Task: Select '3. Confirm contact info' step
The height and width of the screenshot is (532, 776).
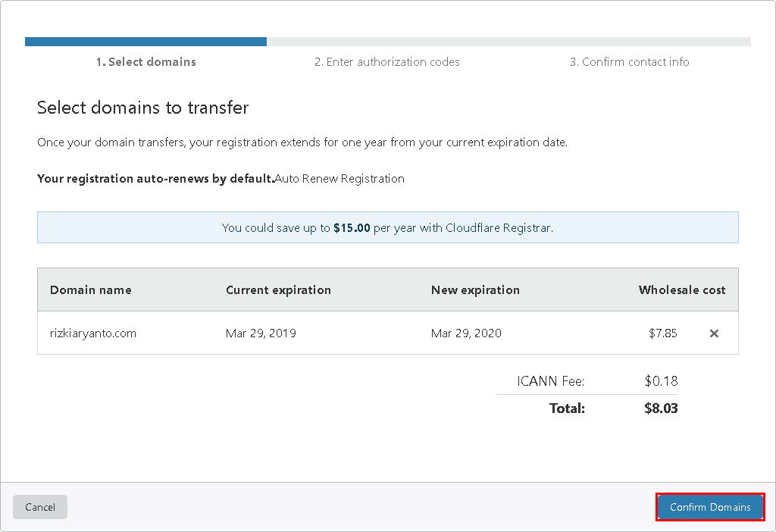Action: click(x=629, y=62)
